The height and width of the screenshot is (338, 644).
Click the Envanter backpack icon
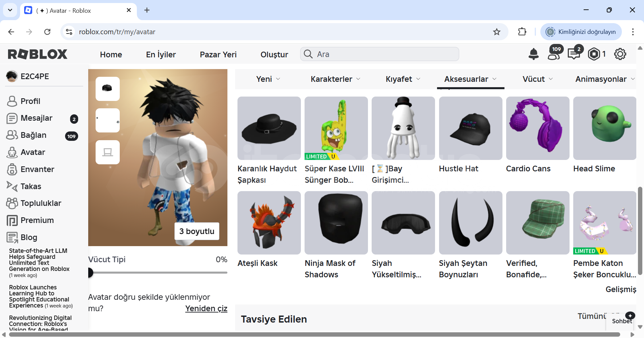click(12, 169)
